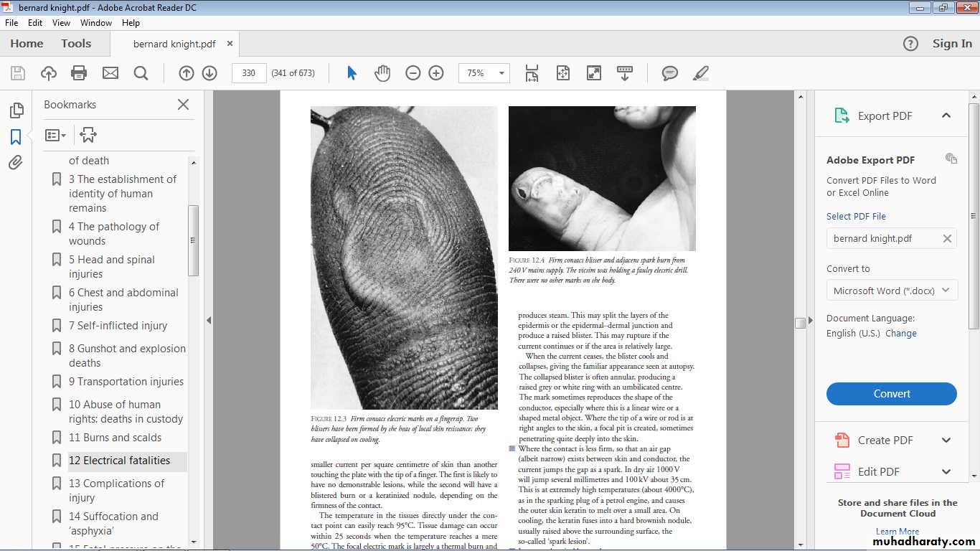Open the 75% zoom level dropdown

tap(485, 73)
